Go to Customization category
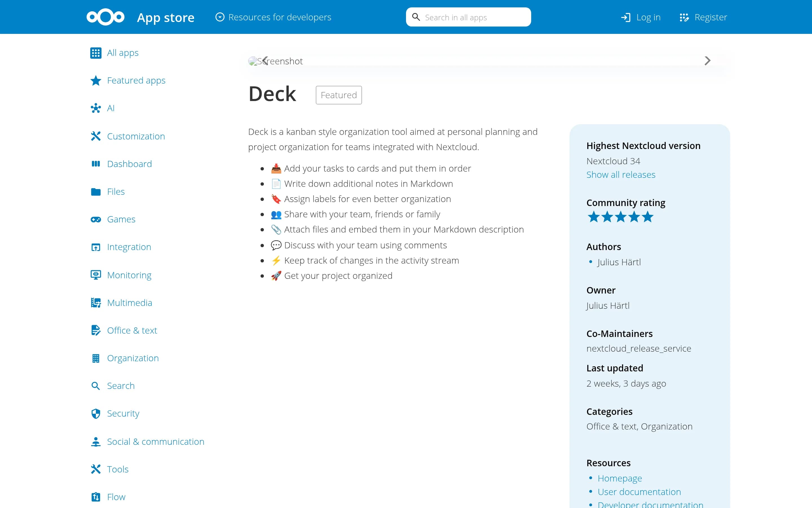This screenshot has width=812, height=508. tap(136, 136)
